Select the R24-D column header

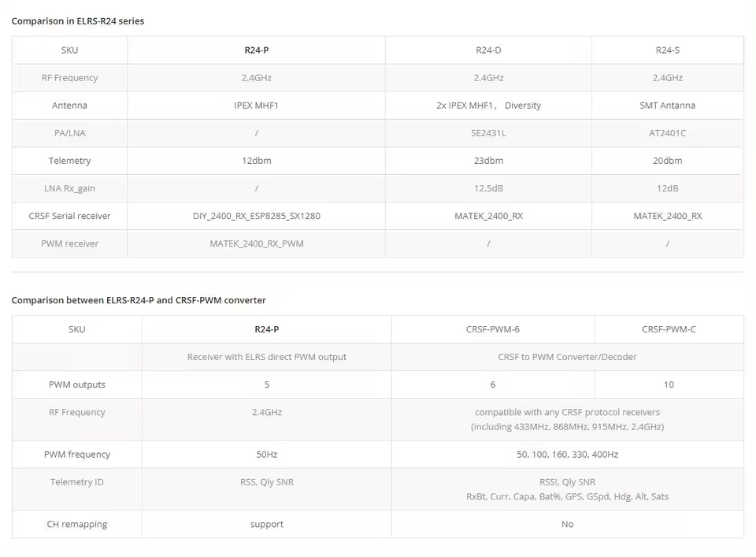pos(488,50)
